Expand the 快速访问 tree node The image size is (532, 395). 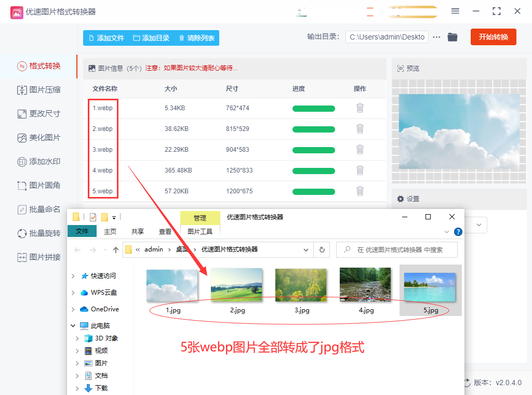click(73, 276)
